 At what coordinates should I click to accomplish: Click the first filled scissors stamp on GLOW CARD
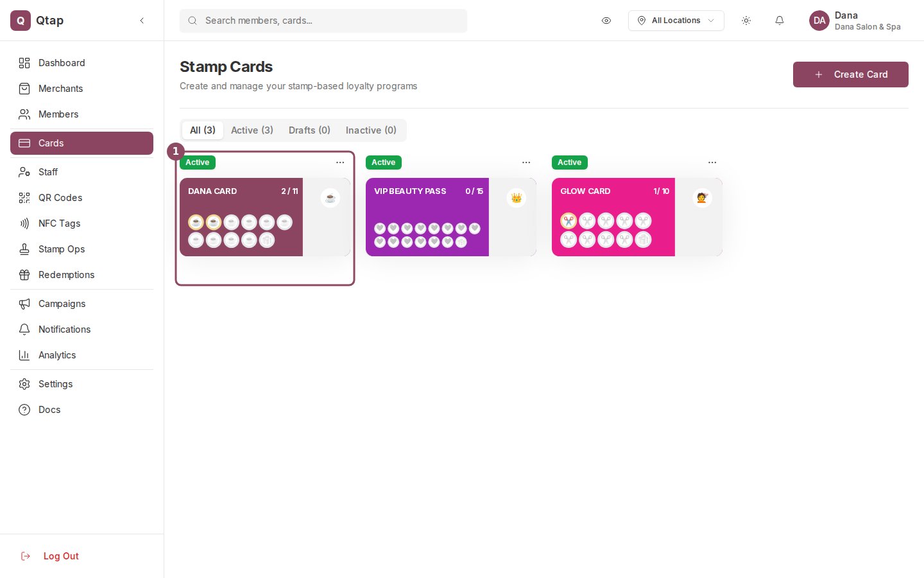click(x=569, y=221)
